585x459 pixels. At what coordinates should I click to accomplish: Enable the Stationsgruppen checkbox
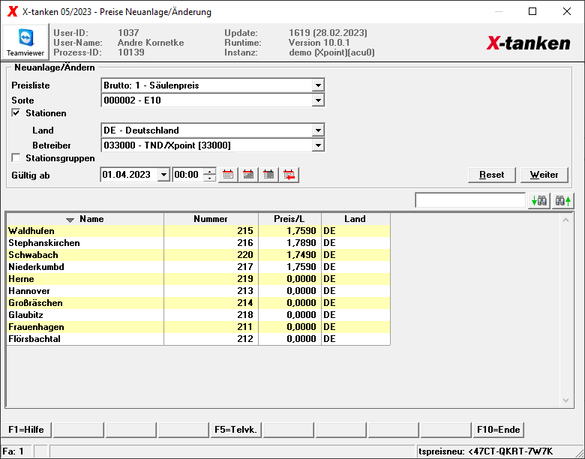(16, 158)
